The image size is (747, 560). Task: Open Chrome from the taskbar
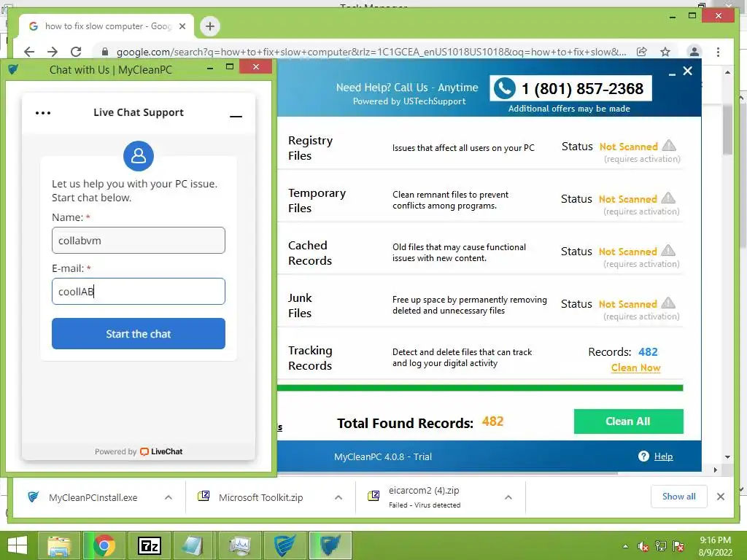(104, 545)
